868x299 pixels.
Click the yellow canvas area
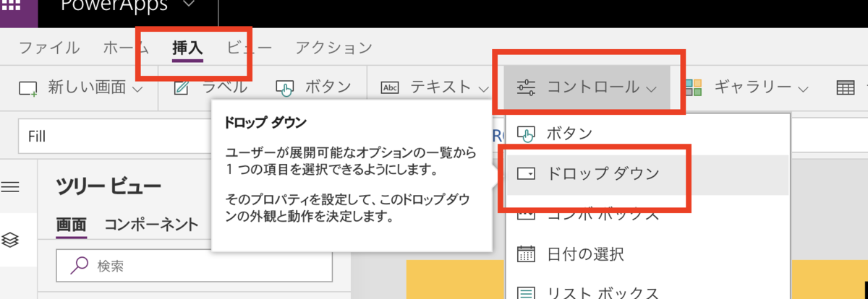click(x=456, y=279)
